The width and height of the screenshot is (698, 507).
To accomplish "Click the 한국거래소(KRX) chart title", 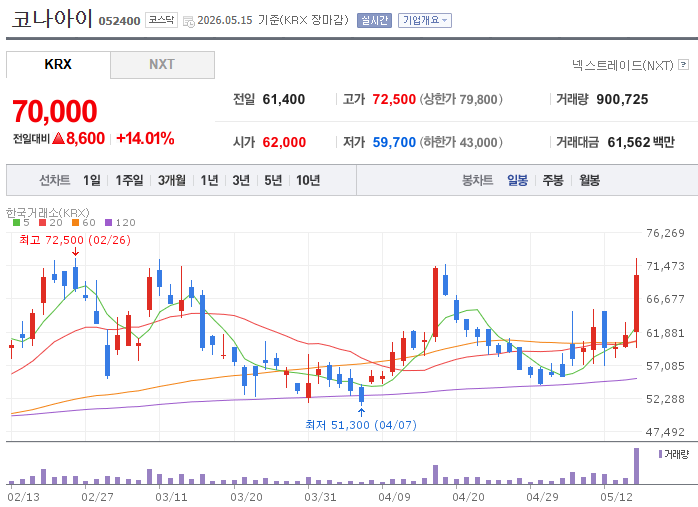I will [48, 213].
